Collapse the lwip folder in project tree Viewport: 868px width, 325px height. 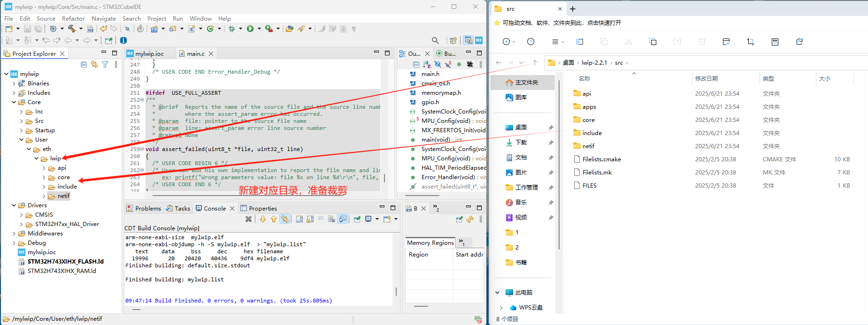37,159
